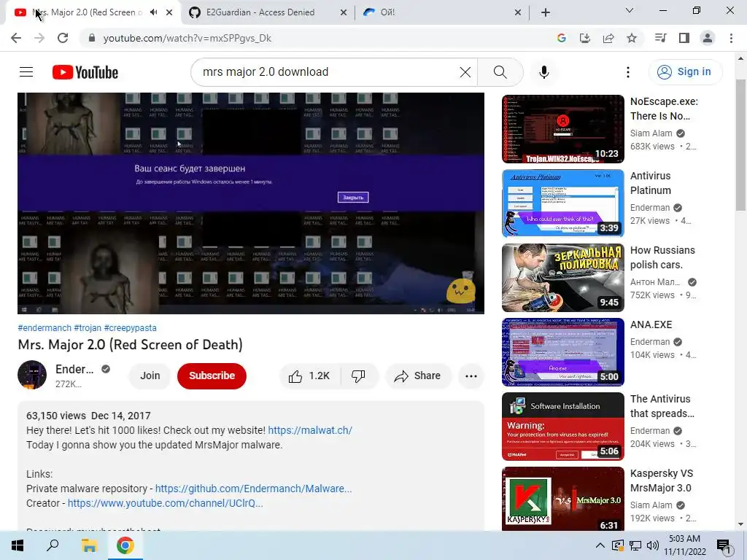Clear the search query with X
747x560 pixels.
click(x=465, y=72)
